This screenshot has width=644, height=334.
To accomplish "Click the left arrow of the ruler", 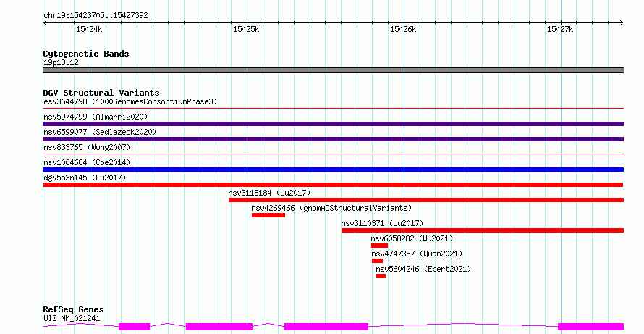I will tap(45, 23).
